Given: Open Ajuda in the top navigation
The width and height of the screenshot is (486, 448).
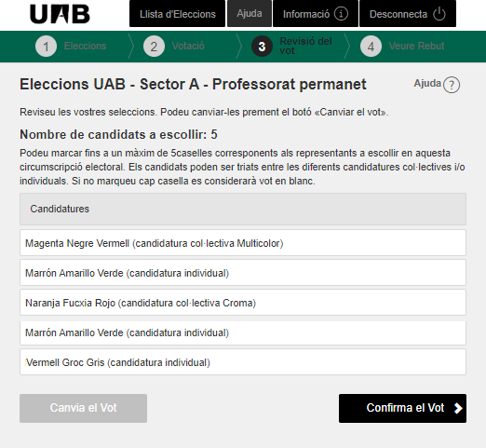Looking at the screenshot, I should coord(250,13).
